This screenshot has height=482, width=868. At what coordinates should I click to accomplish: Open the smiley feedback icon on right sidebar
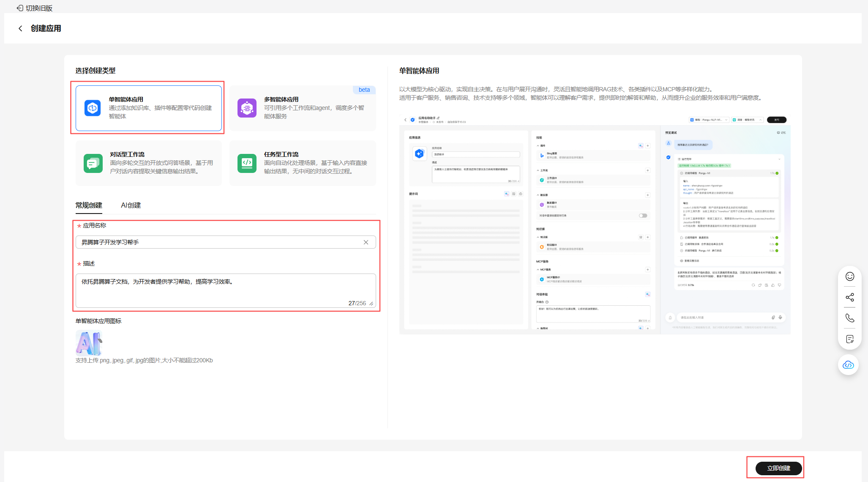[850, 277]
